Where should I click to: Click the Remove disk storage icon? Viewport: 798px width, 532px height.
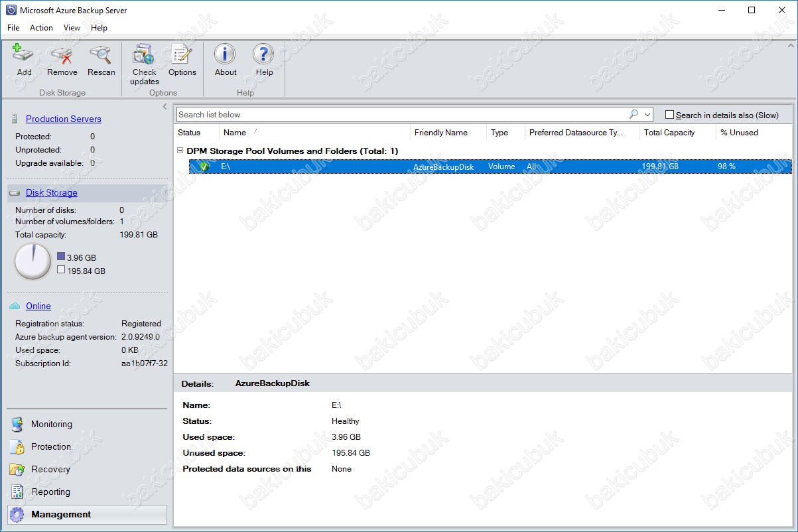click(62, 54)
